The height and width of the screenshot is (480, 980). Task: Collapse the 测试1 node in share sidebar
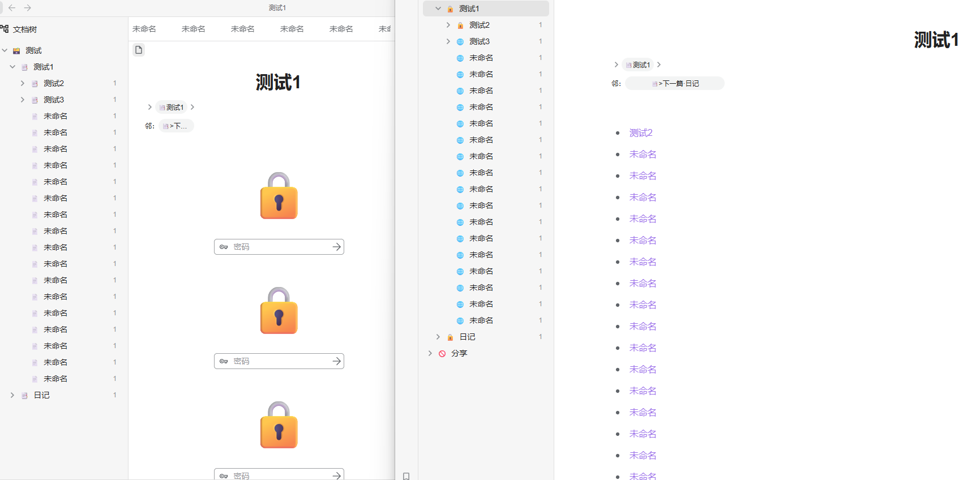pyautogui.click(x=438, y=8)
